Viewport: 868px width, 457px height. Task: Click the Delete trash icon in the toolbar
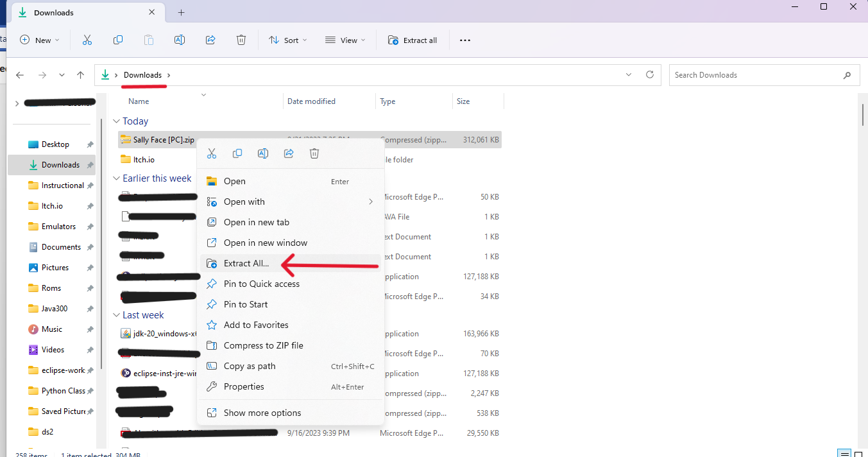point(241,40)
